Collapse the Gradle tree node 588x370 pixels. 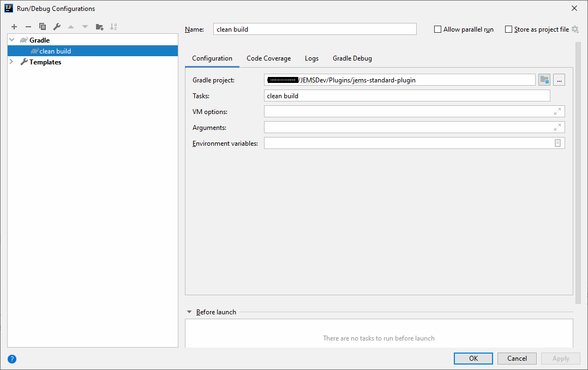[12, 40]
